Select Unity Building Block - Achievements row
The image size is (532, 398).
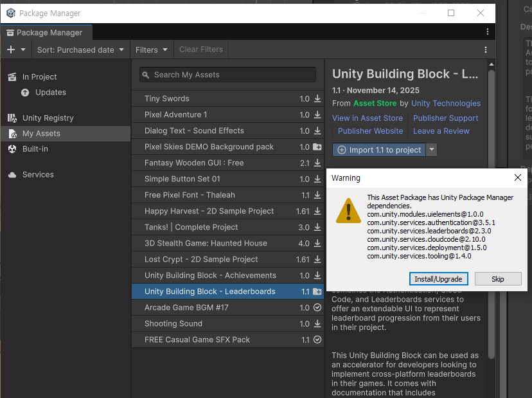pyautogui.click(x=227, y=275)
